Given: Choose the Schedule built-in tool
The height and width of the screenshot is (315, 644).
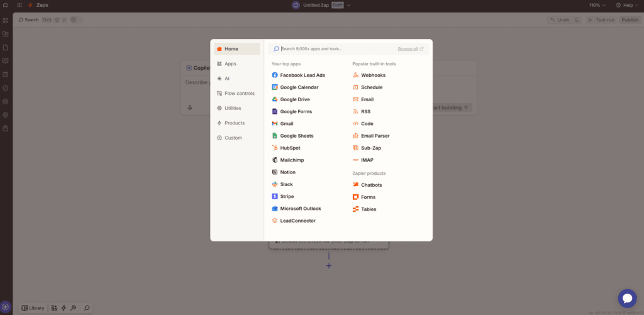Looking at the screenshot, I should (x=367, y=87).
